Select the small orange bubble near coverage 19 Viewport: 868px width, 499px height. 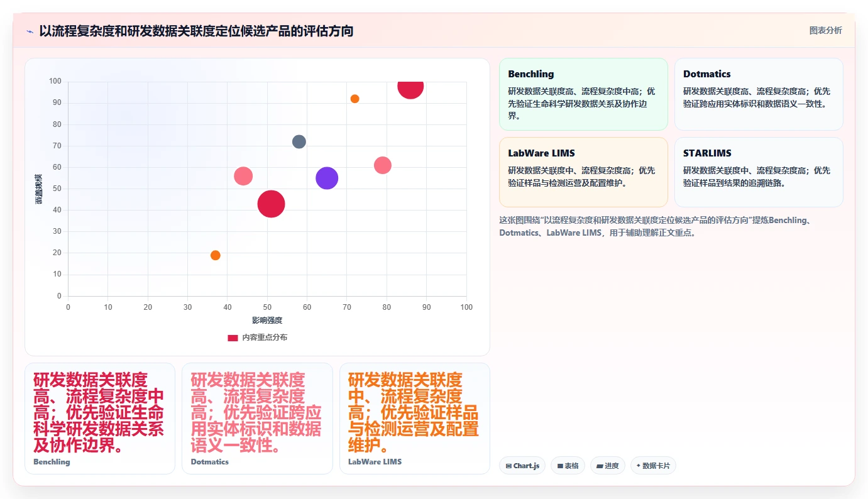pyautogui.click(x=216, y=255)
